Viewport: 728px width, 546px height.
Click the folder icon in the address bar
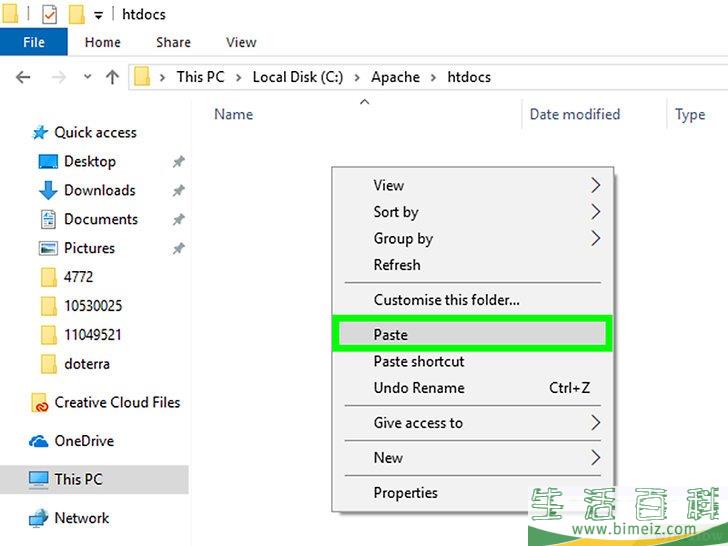[x=142, y=77]
